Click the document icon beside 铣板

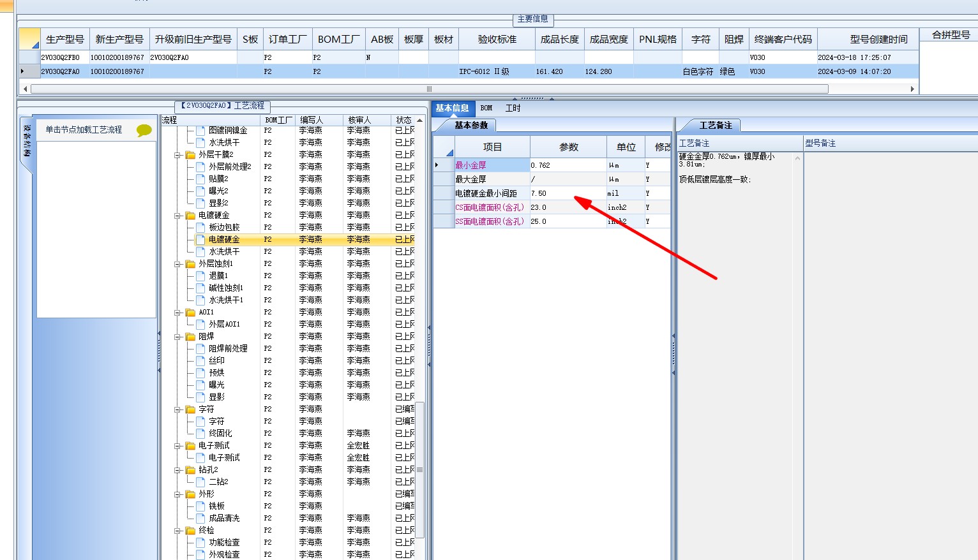coord(200,506)
